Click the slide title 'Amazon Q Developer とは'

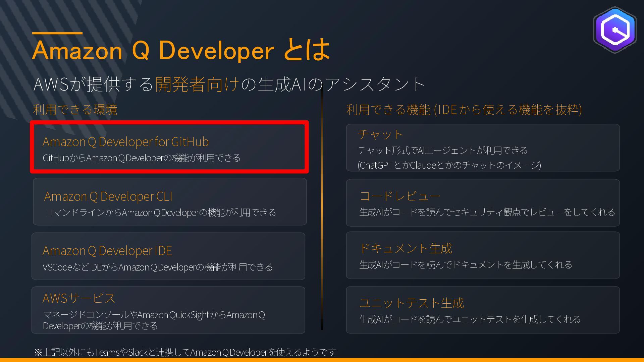coord(181,50)
